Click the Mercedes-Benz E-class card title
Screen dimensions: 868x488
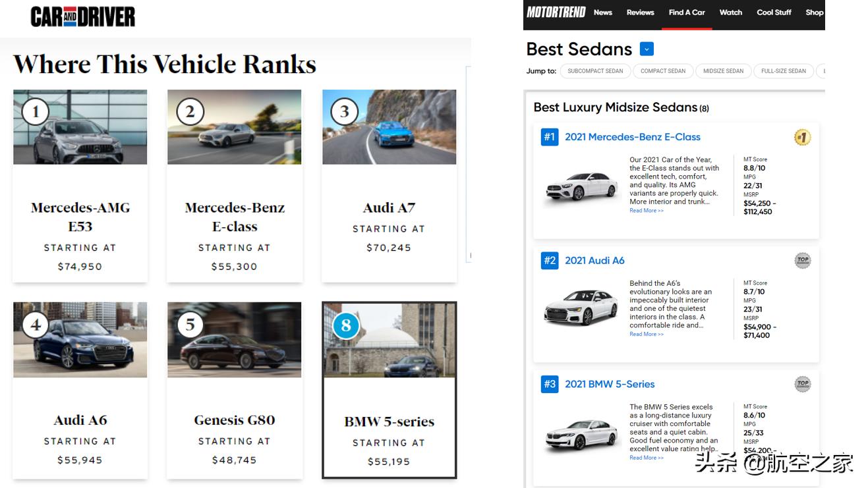click(235, 217)
